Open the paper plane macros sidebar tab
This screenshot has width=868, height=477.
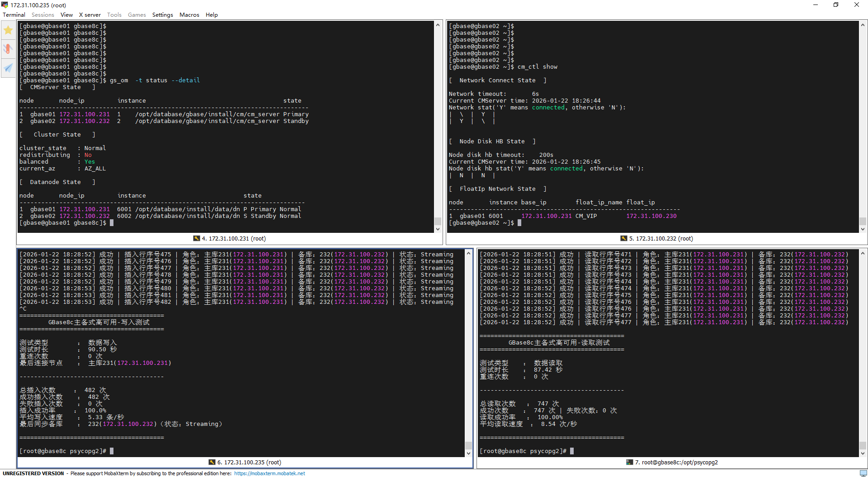pyautogui.click(x=8, y=68)
